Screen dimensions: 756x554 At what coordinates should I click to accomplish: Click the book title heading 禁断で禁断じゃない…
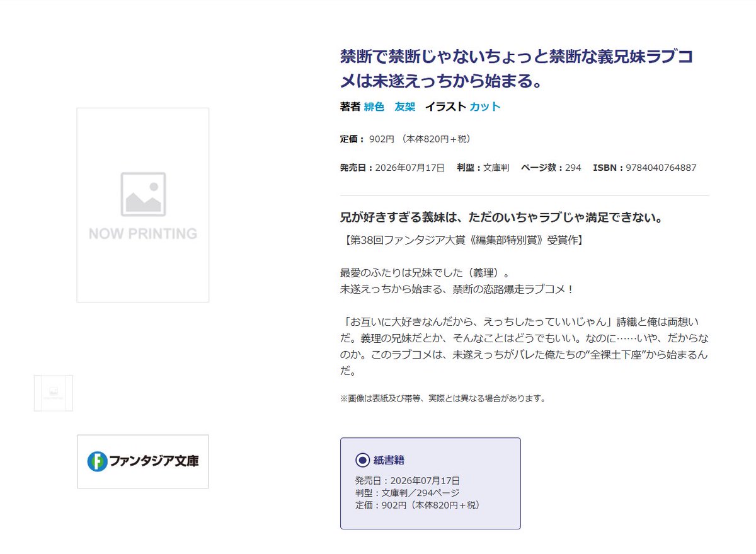coord(517,69)
